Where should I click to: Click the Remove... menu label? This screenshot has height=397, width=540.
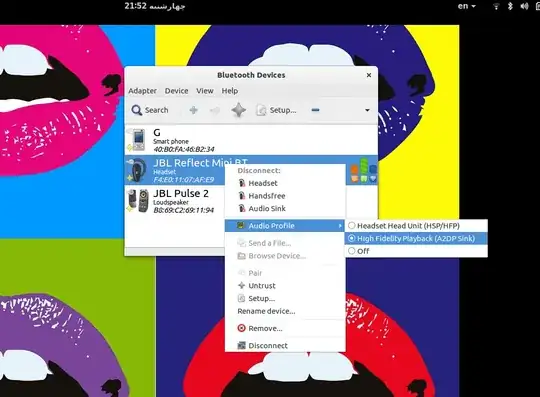265,328
